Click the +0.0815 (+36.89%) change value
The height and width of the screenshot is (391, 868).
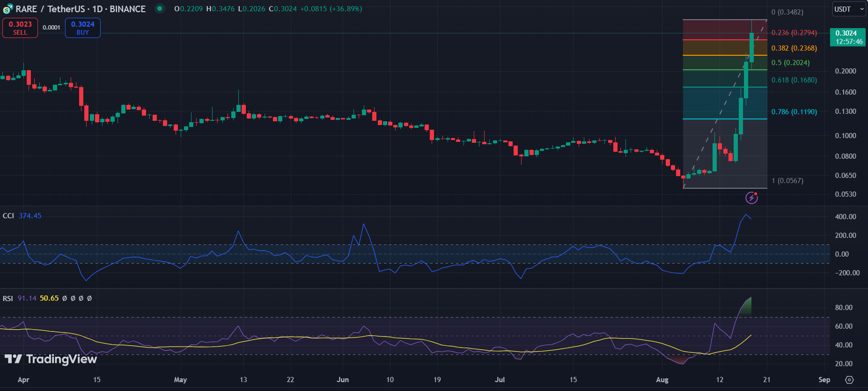[x=331, y=9]
